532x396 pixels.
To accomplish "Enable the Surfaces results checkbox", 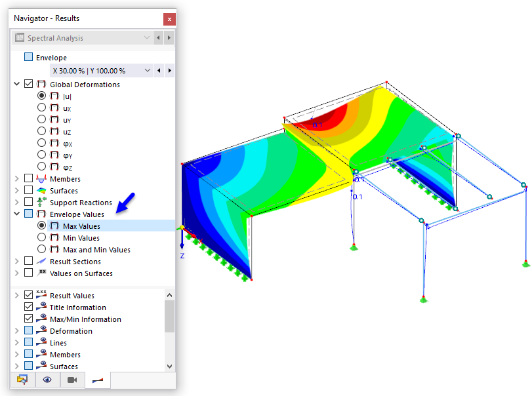I will click(x=28, y=190).
